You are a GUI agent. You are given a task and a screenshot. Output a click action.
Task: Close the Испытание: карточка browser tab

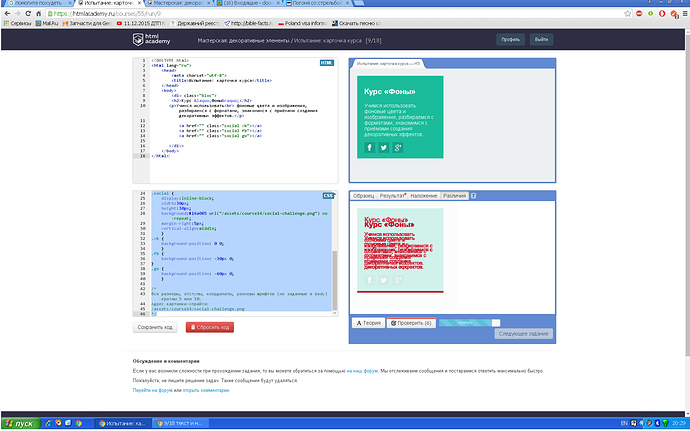[x=139, y=3]
